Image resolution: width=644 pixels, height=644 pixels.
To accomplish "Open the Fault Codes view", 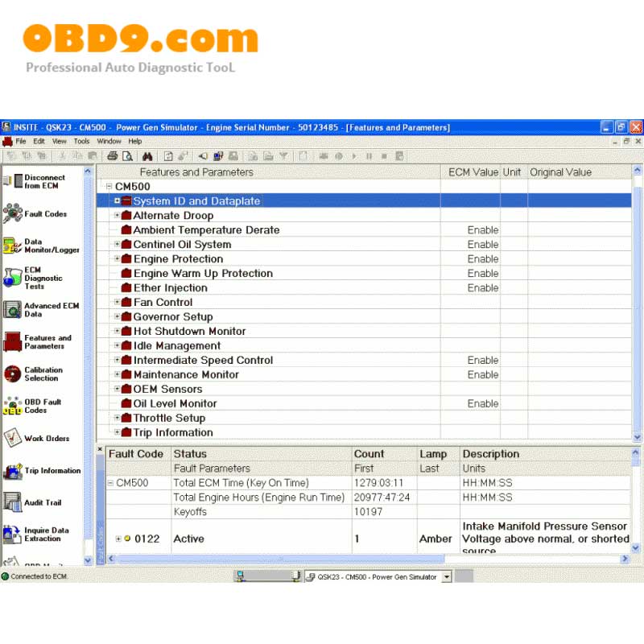I will coord(35,213).
